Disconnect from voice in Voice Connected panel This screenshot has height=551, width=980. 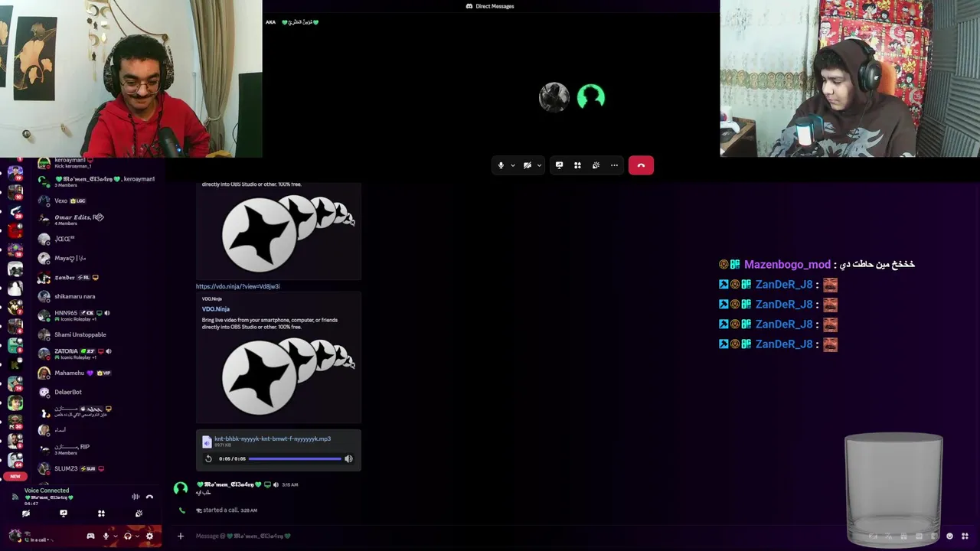(x=149, y=497)
